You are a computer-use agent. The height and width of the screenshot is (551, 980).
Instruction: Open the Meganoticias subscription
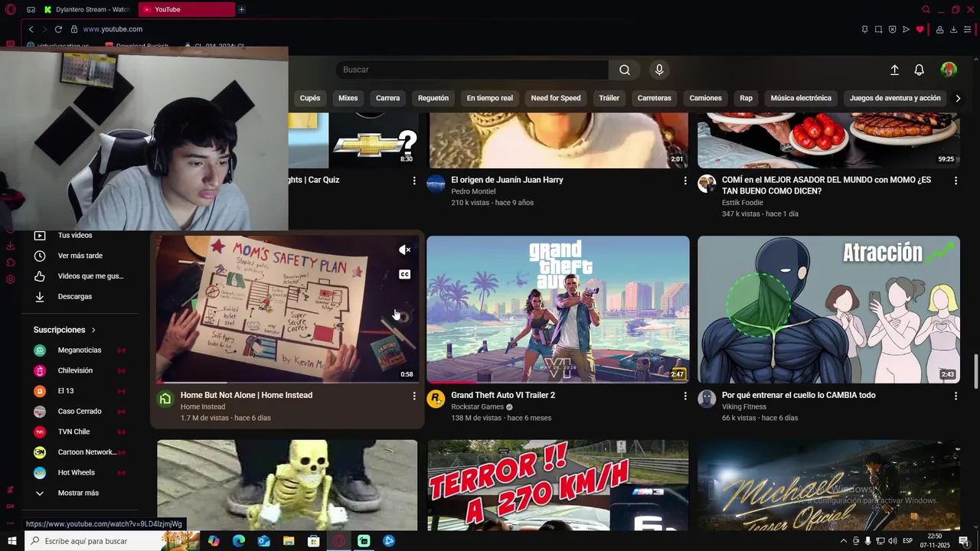pos(80,350)
